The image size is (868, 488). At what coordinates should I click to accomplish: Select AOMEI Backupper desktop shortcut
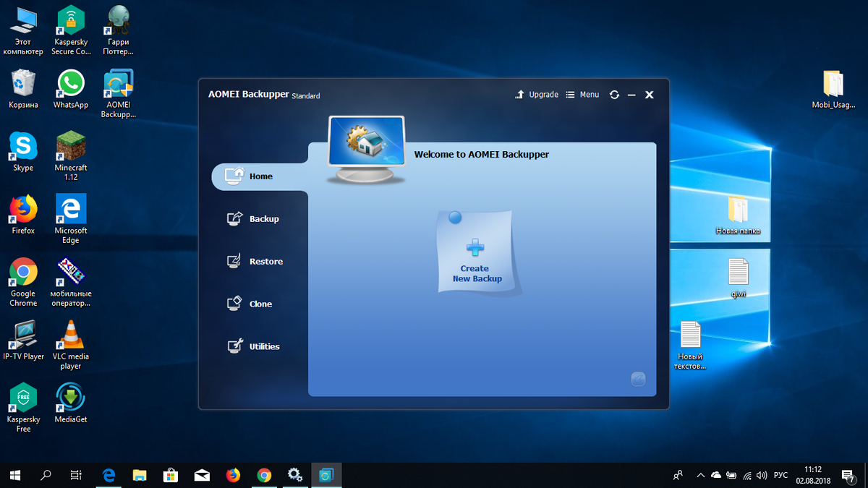(119, 94)
